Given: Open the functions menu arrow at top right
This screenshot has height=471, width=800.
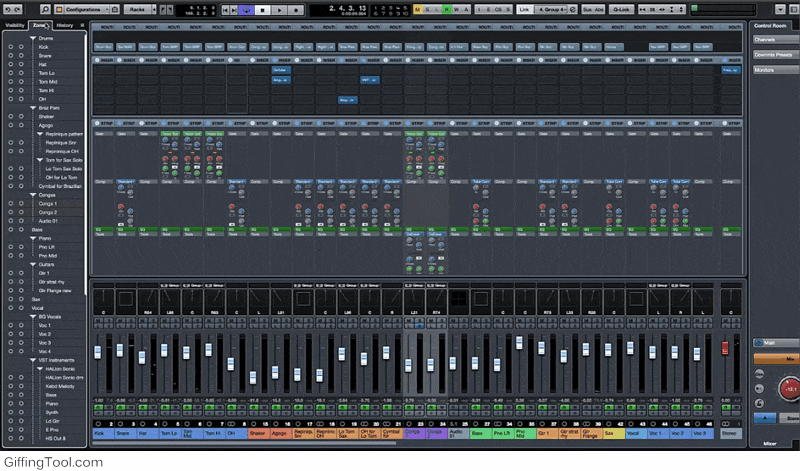Looking at the screenshot, I should (780, 9).
